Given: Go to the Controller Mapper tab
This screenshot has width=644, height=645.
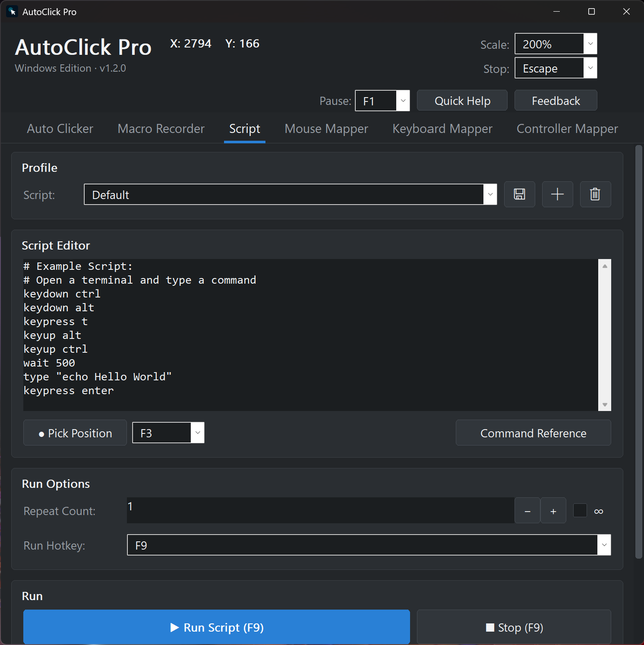Looking at the screenshot, I should tap(567, 129).
